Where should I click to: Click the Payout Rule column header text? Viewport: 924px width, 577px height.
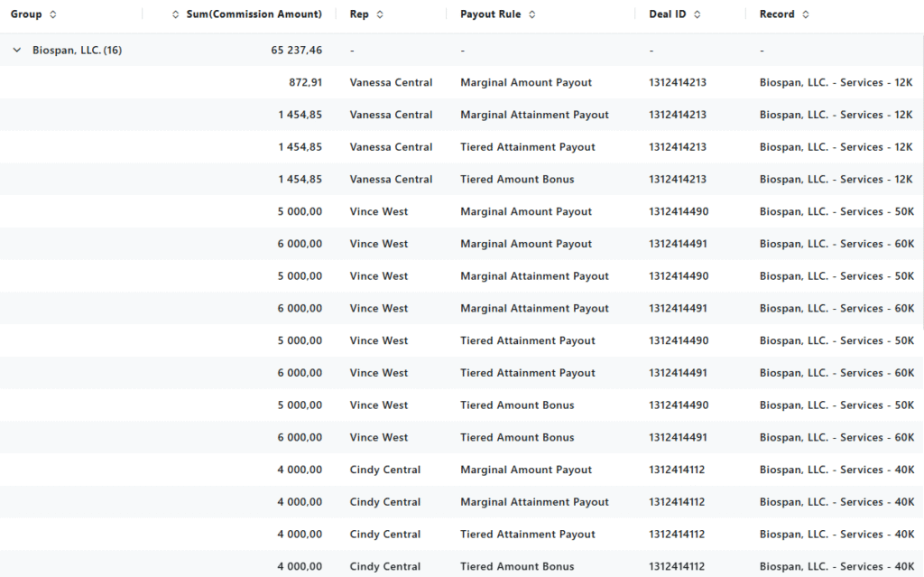coord(490,14)
